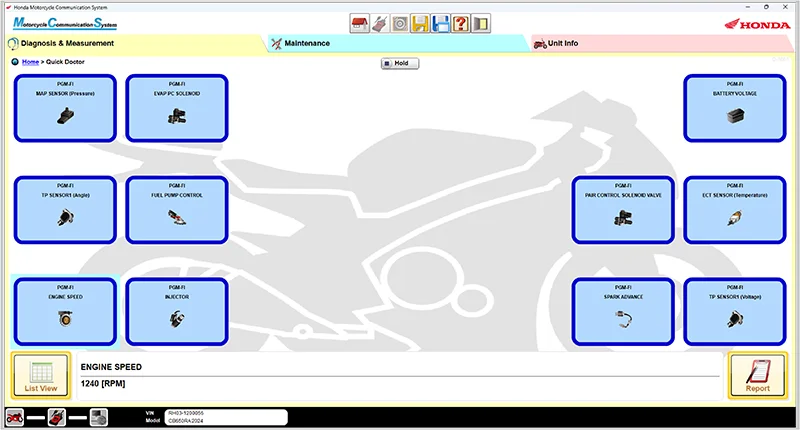Select the FUEL PUMP CONTROL tile
800x430 pixels.
[177, 210]
